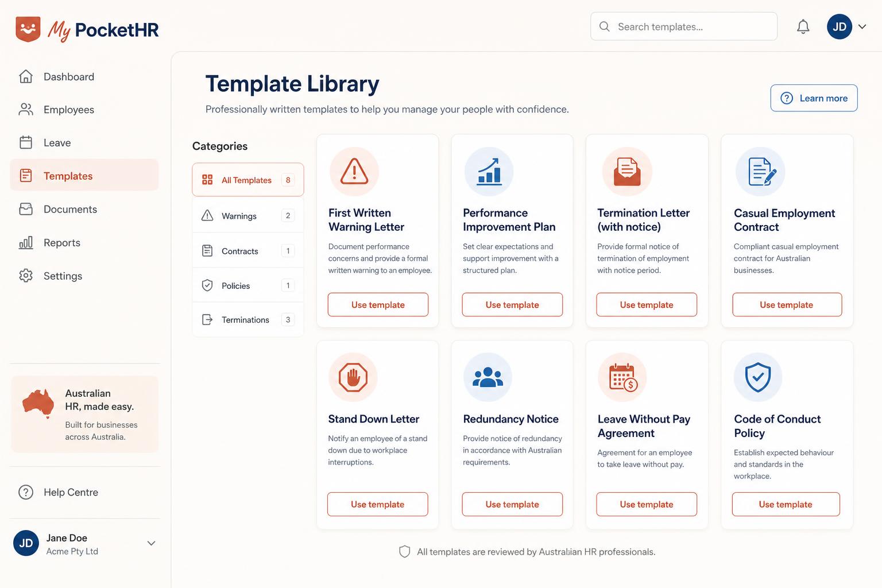The image size is (882, 588).
Task: Filter by Warnings category
Action: (x=248, y=216)
